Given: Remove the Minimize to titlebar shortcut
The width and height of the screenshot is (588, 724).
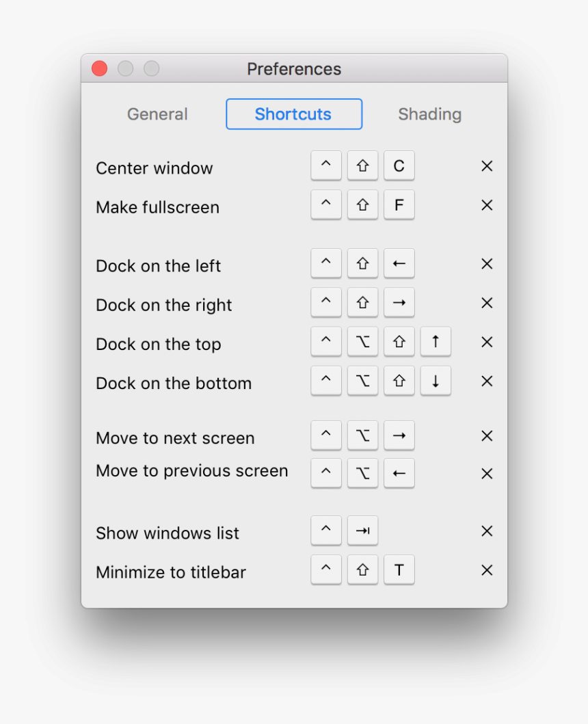Looking at the screenshot, I should (x=487, y=570).
